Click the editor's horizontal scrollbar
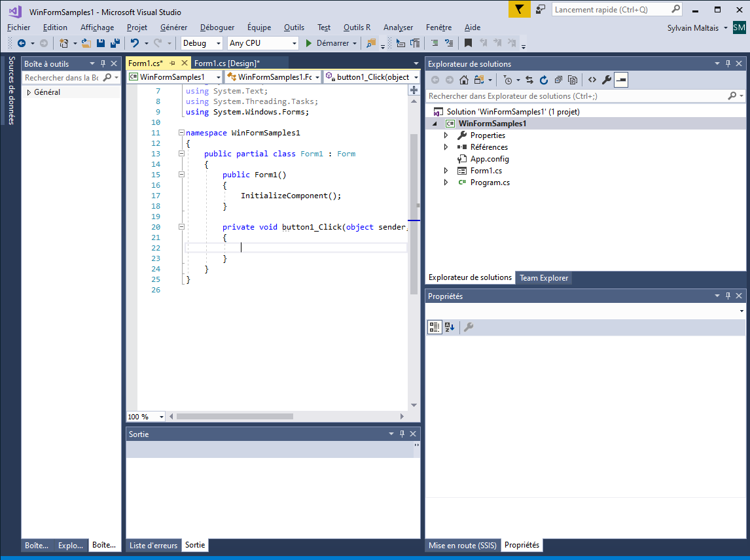This screenshot has width=750, height=560. [236, 416]
